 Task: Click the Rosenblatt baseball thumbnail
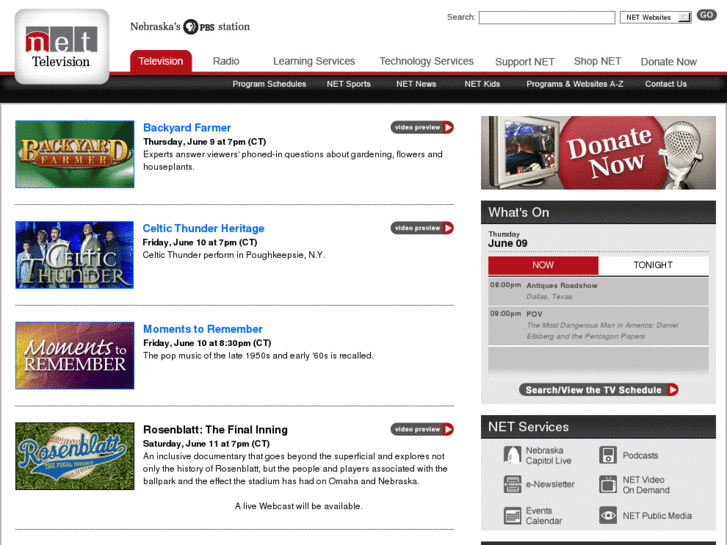click(75, 456)
